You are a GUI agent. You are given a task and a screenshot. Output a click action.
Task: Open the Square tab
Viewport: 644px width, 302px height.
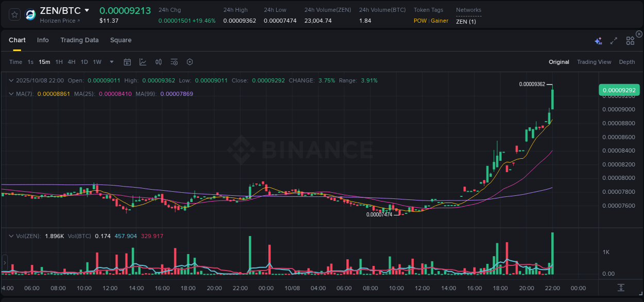click(x=121, y=40)
